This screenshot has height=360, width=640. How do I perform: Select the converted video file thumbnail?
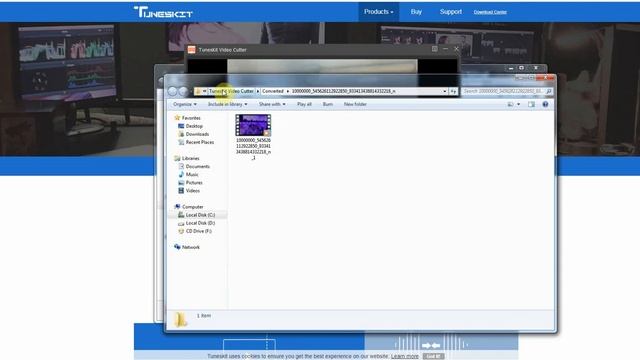point(253,125)
